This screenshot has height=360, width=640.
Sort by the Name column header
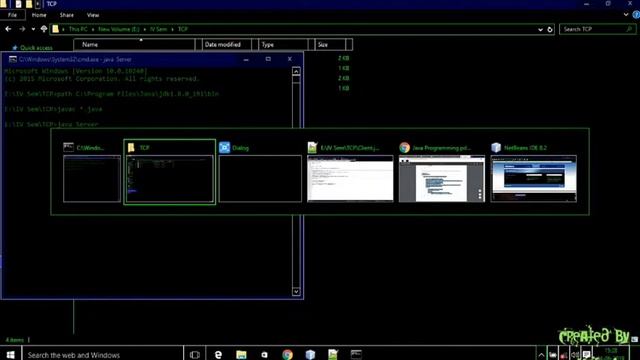134,44
